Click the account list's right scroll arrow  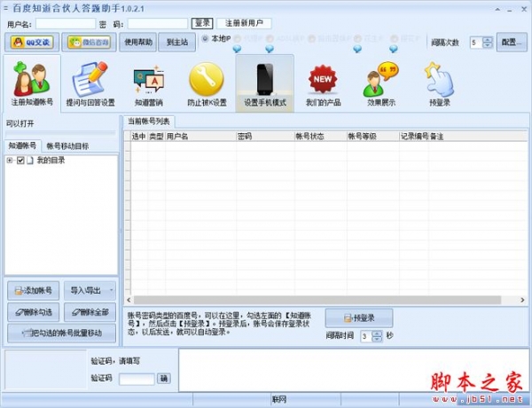click(522, 300)
